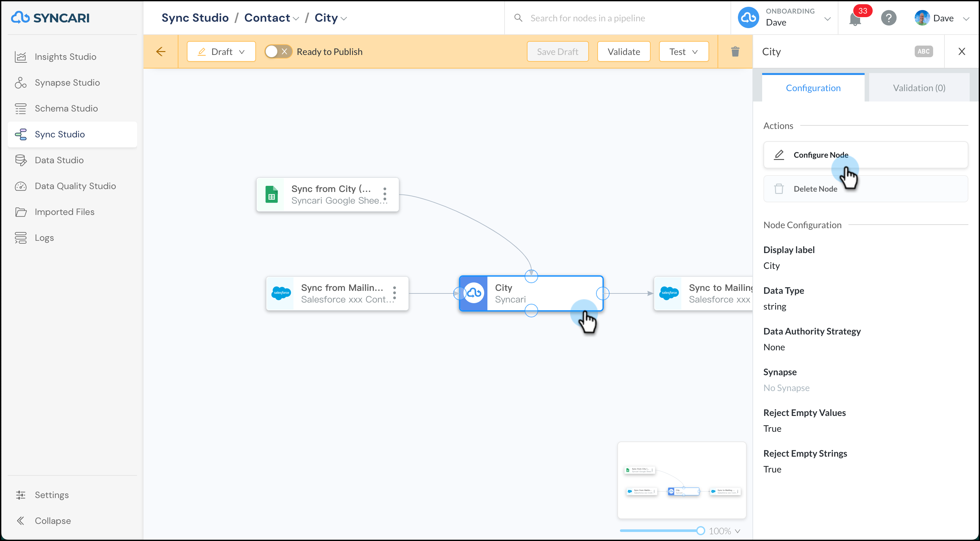Viewport: 980px width, 541px height.
Task: Click the pipeline minimap thumbnail
Action: pos(682,480)
